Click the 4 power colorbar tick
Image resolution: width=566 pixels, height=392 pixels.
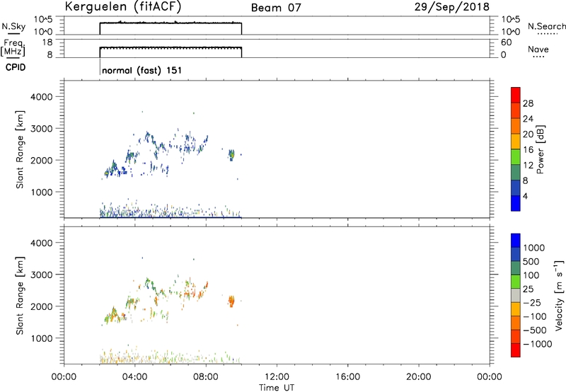525,196
